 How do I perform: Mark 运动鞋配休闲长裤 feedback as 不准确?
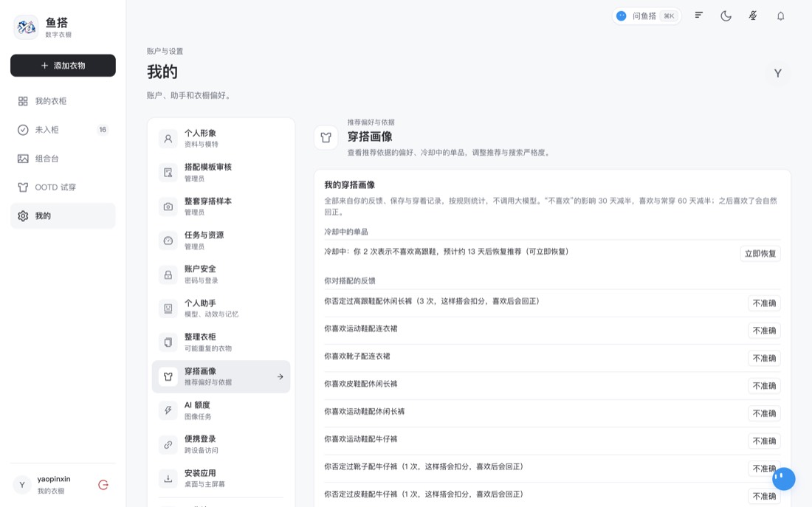pos(764,413)
